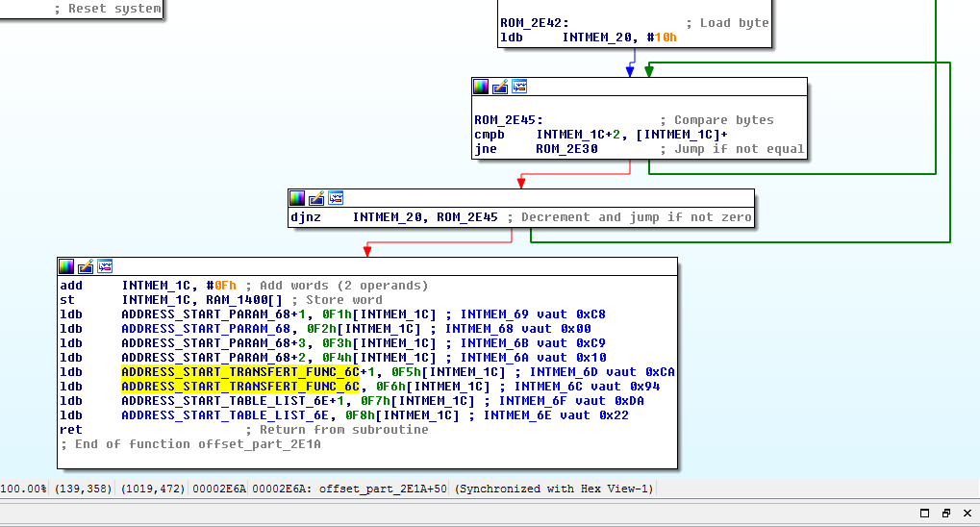The image size is (980, 527).
Task: Click the 0F8h[INTMEM_1C] operand
Action: [x=403, y=415]
